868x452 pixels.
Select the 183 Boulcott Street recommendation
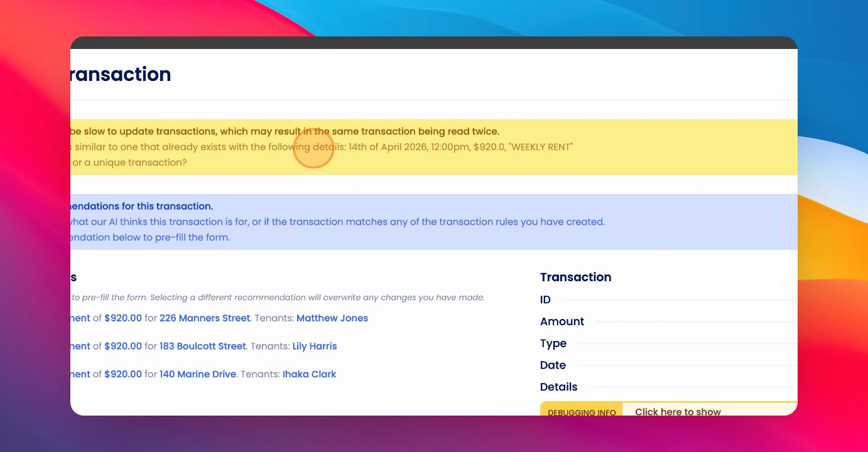pyautogui.click(x=203, y=346)
